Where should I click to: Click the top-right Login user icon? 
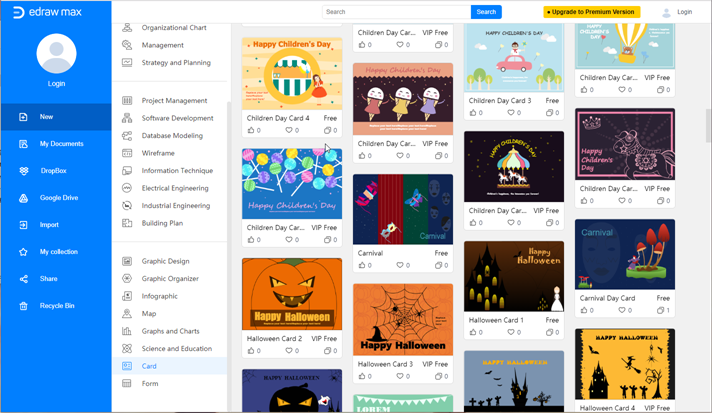[666, 13]
